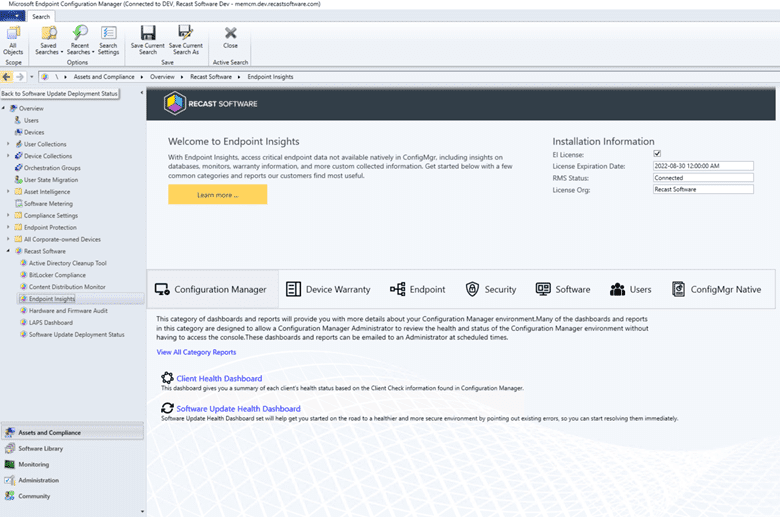Open the Software Library workspace
Image resolution: width=780 pixels, height=517 pixels.
(x=40, y=448)
